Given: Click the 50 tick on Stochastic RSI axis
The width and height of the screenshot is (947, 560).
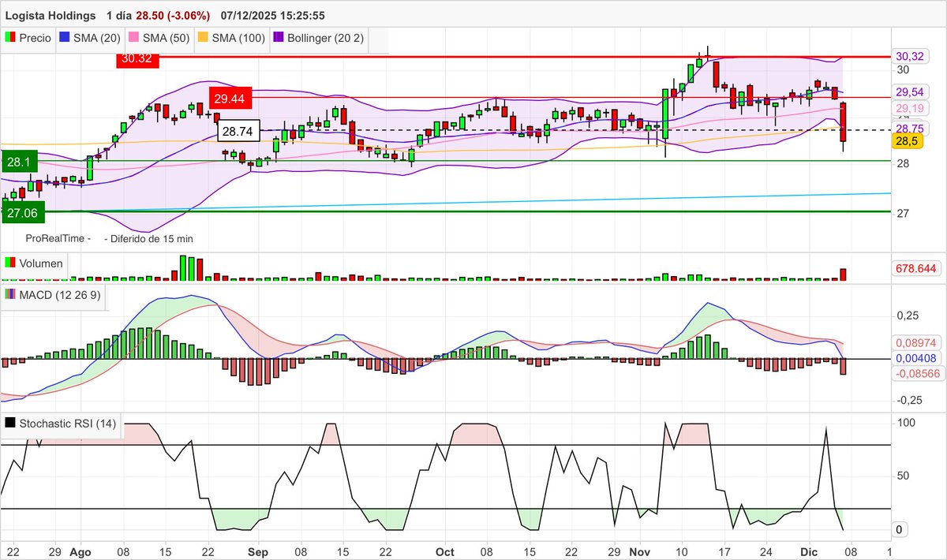Looking at the screenshot, I should 904,476.
